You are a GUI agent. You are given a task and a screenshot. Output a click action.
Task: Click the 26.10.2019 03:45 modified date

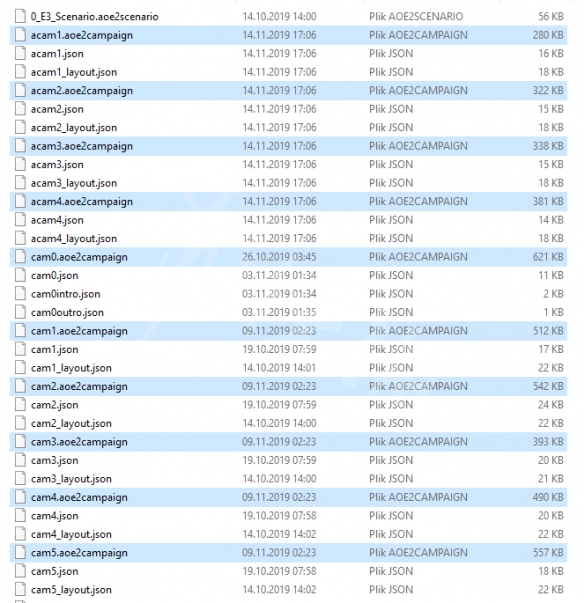pyautogui.click(x=279, y=257)
